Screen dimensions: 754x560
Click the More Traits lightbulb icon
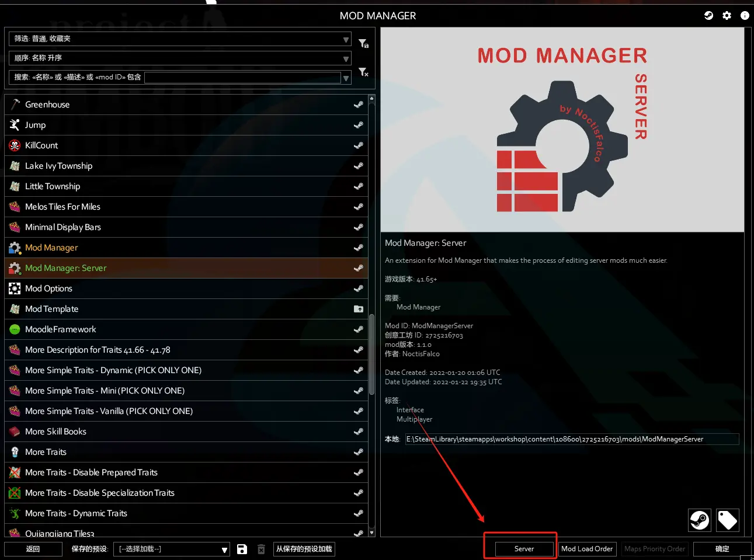coord(15,452)
